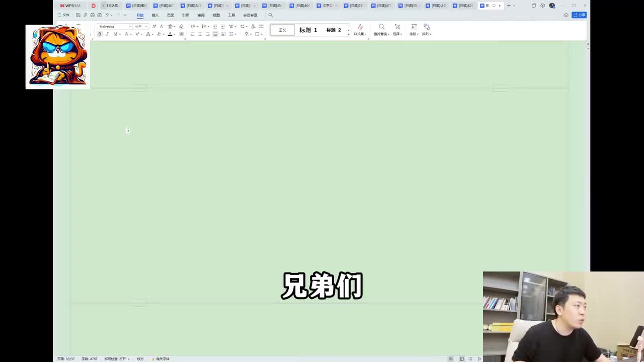Toggle character shading icon
Image resolution: width=644 pixels, height=362 pixels.
(x=181, y=34)
